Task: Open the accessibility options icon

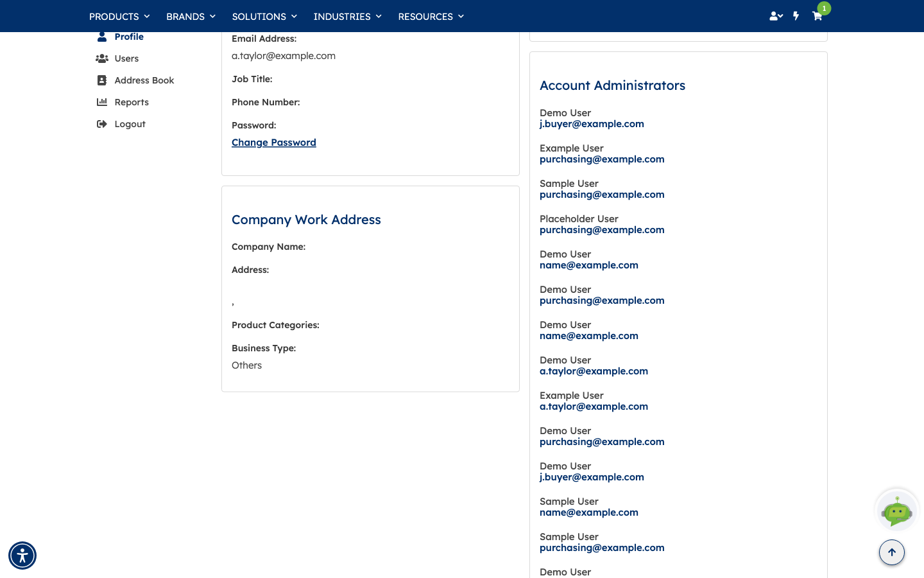Action: click(x=22, y=556)
